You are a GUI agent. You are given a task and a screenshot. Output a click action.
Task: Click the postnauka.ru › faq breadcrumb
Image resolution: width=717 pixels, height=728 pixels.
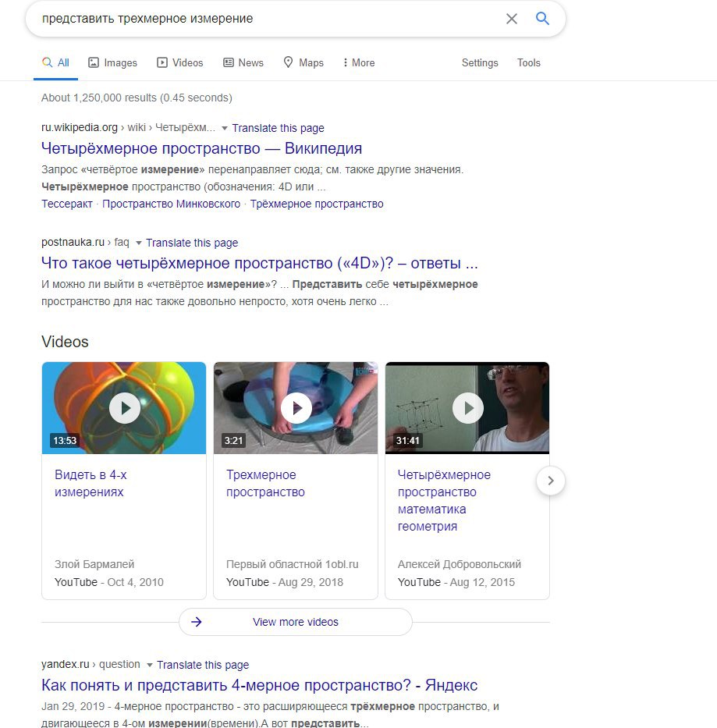click(86, 243)
